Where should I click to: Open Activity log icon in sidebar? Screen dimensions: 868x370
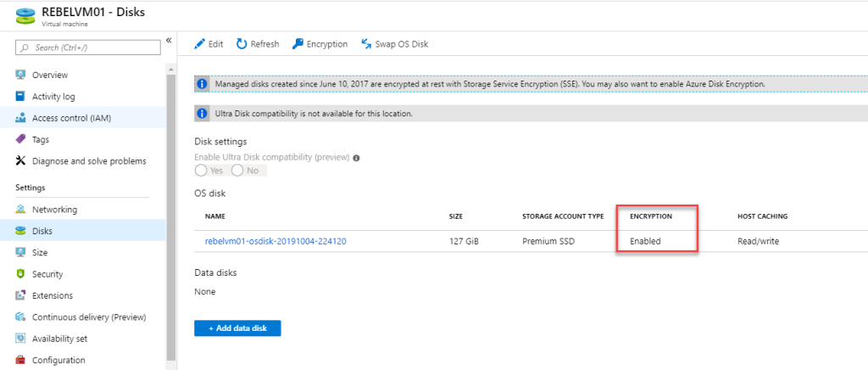pos(21,97)
